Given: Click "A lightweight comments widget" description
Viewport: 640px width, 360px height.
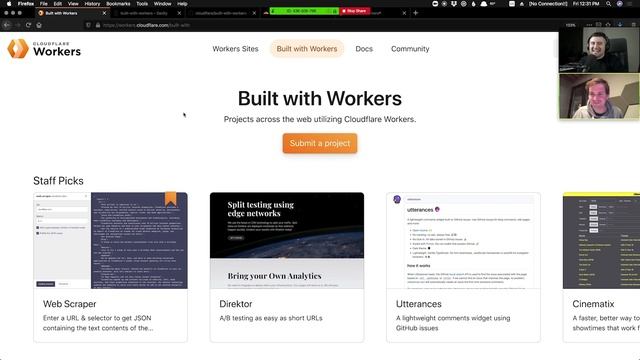Looking at the screenshot, I should [453, 323].
